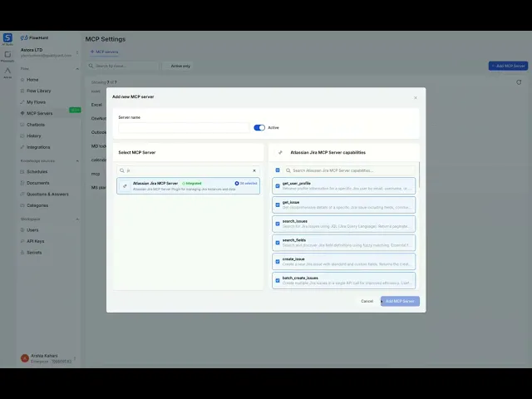Click the Cancel button in the dialog
This screenshot has height=399, width=532.
(x=367, y=301)
